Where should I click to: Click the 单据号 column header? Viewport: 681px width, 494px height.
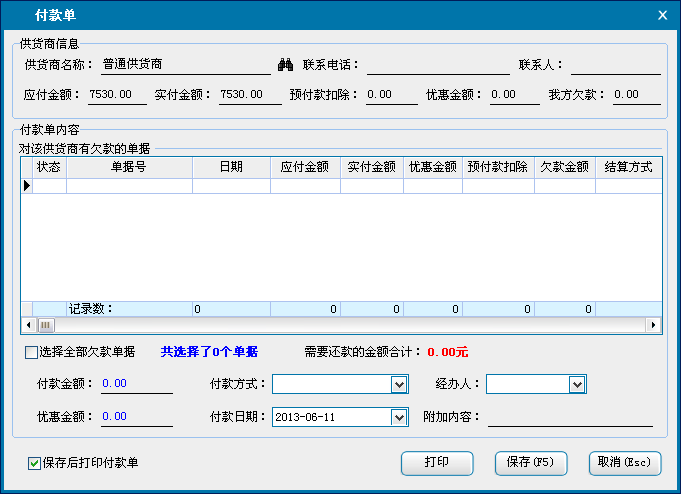pos(129,168)
